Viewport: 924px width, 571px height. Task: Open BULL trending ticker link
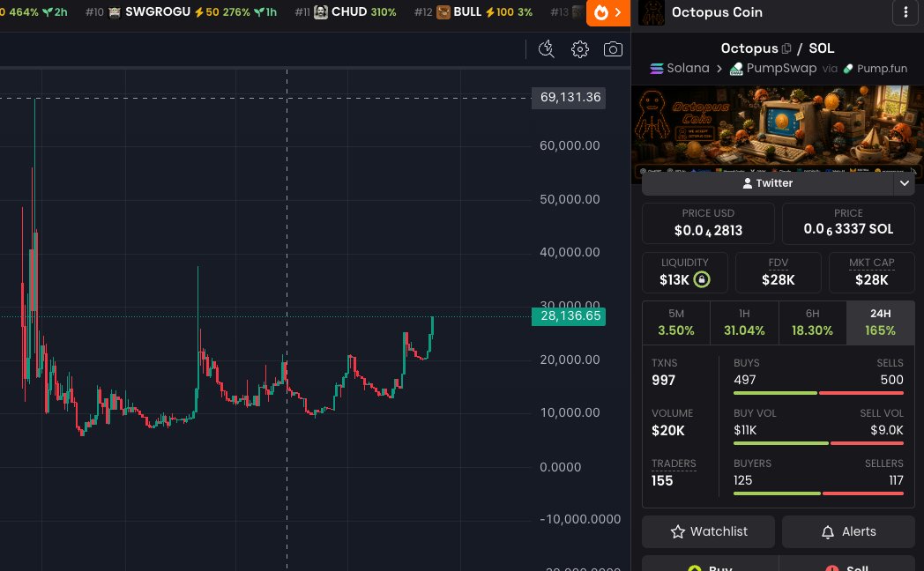coord(473,12)
